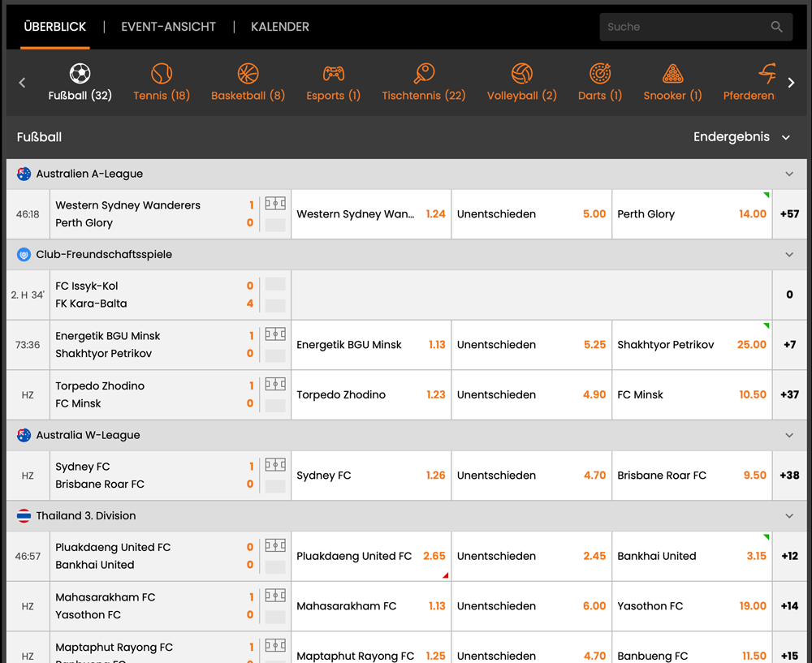Bet on Unentschieden at 4.90
The width and height of the screenshot is (812, 663).
point(531,395)
